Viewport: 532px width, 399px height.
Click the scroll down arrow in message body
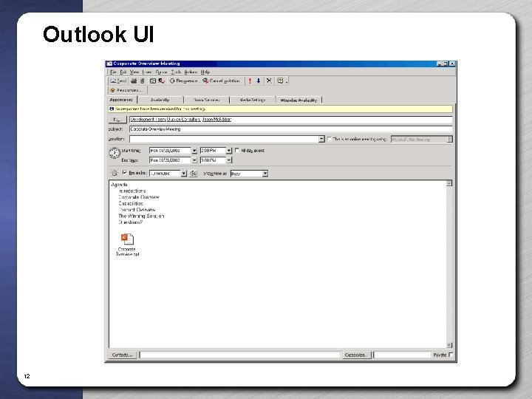click(449, 345)
